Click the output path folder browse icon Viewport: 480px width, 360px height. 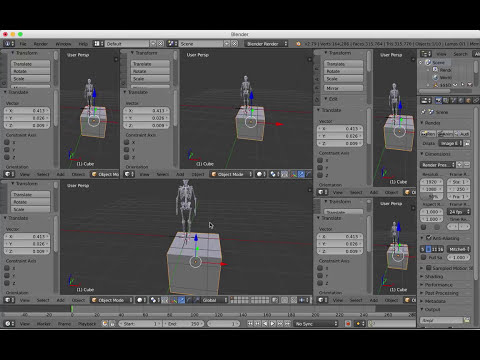(x=467, y=320)
